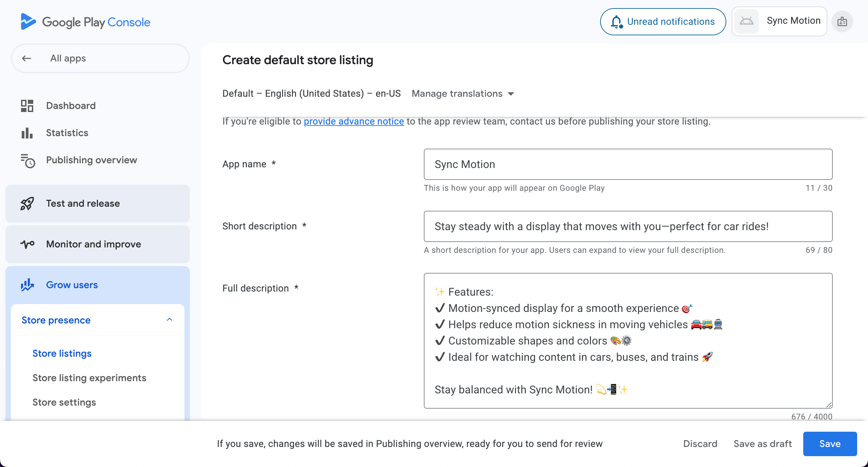Click the Store presence heading

pyautogui.click(x=56, y=320)
